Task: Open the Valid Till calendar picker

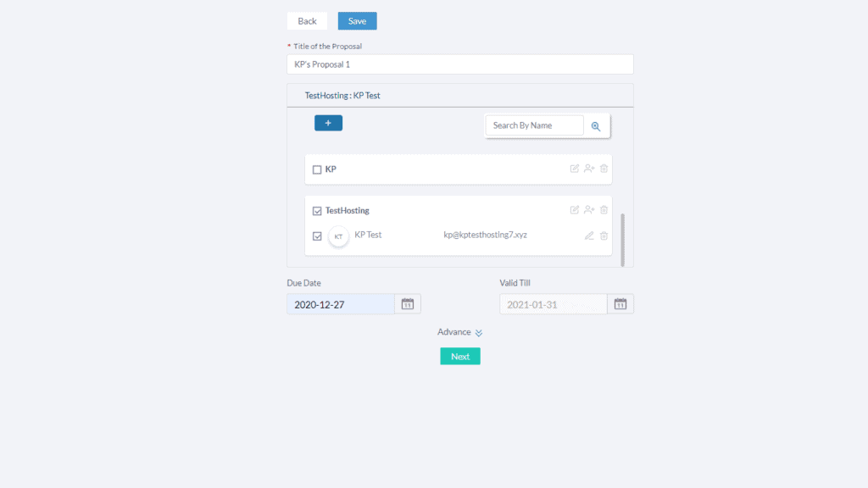Action: [x=620, y=303]
